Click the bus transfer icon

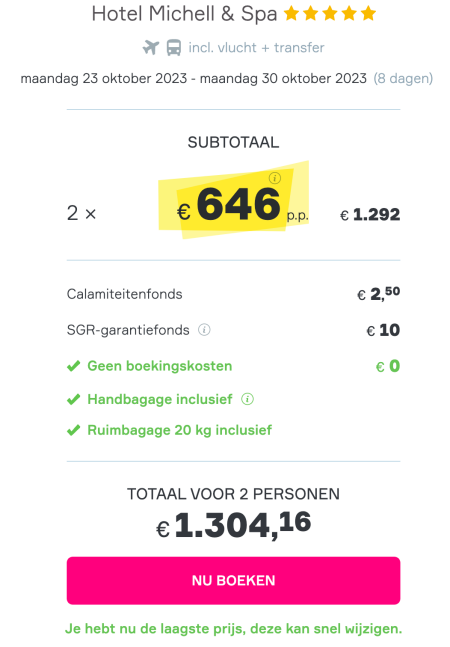(174, 47)
